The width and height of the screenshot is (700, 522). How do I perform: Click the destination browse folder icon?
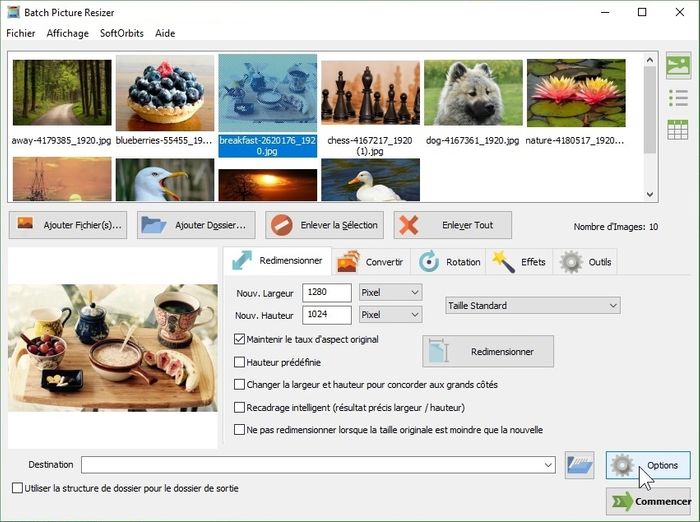pos(579,464)
